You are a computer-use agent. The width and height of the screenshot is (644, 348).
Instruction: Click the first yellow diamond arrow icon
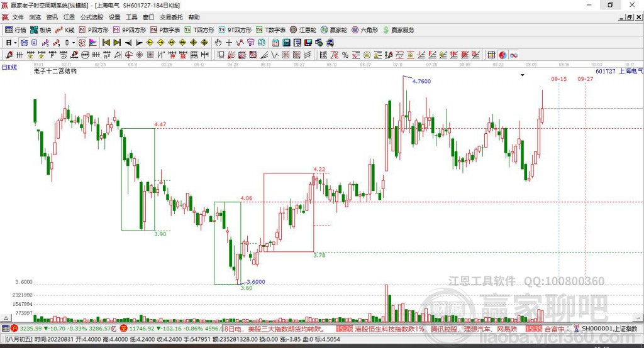point(150,43)
